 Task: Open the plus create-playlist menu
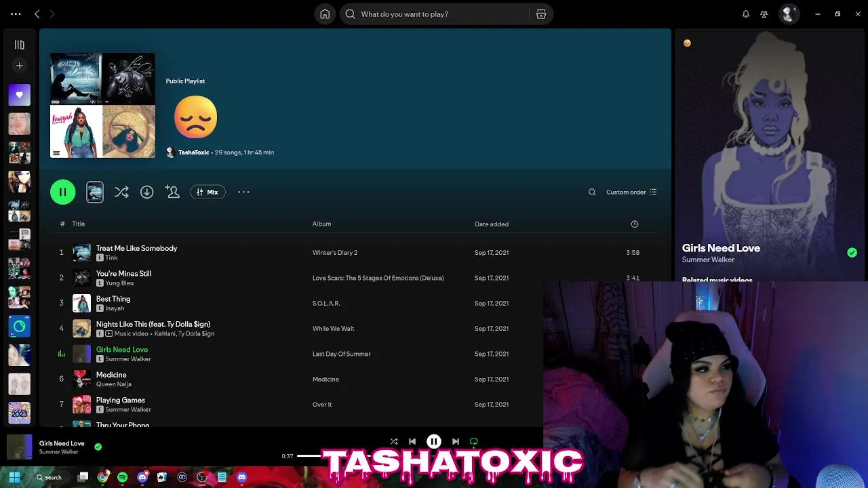(x=19, y=66)
